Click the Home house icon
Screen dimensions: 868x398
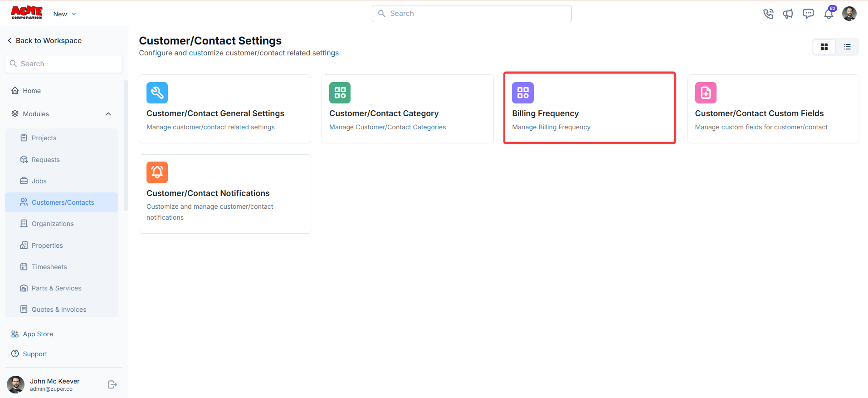15,90
